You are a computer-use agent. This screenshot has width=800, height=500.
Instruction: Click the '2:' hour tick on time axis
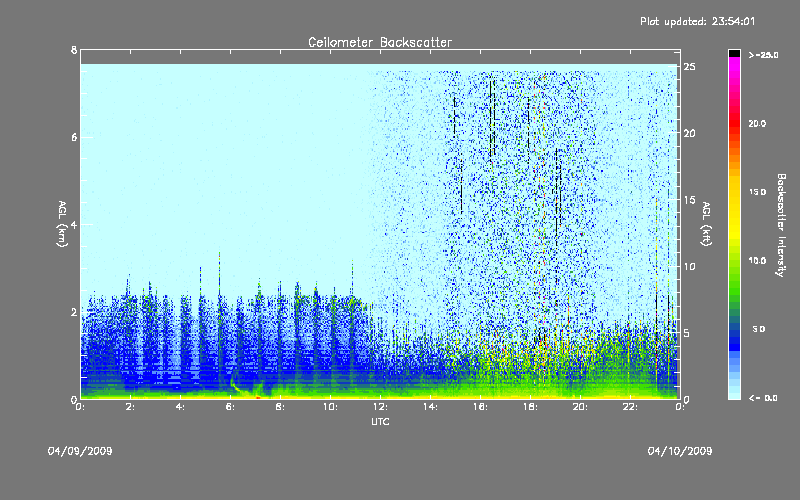131,407
